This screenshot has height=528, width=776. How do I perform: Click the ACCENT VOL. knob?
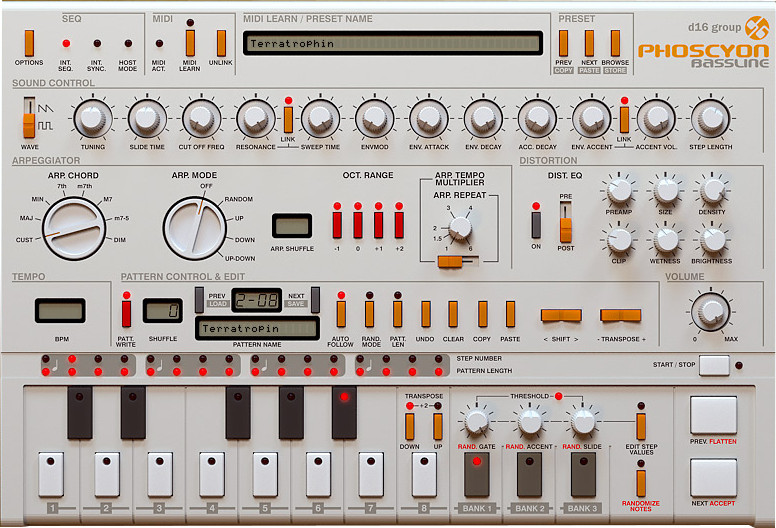(656, 118)
